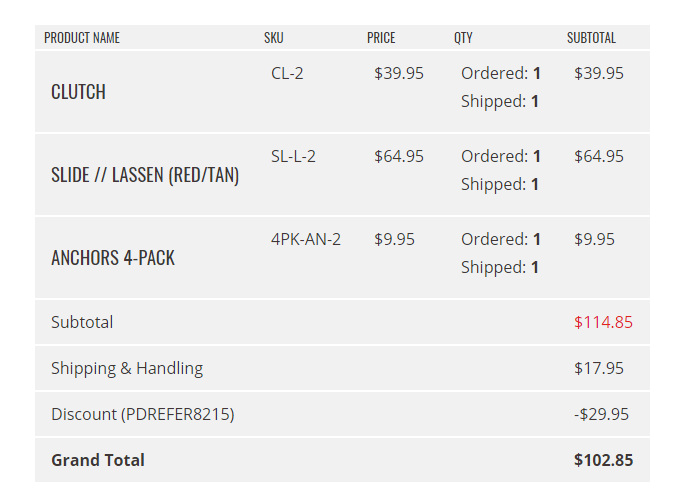Click the ANCHORS 4-PACK product name

pyautogui.click(x=113, y=258)
